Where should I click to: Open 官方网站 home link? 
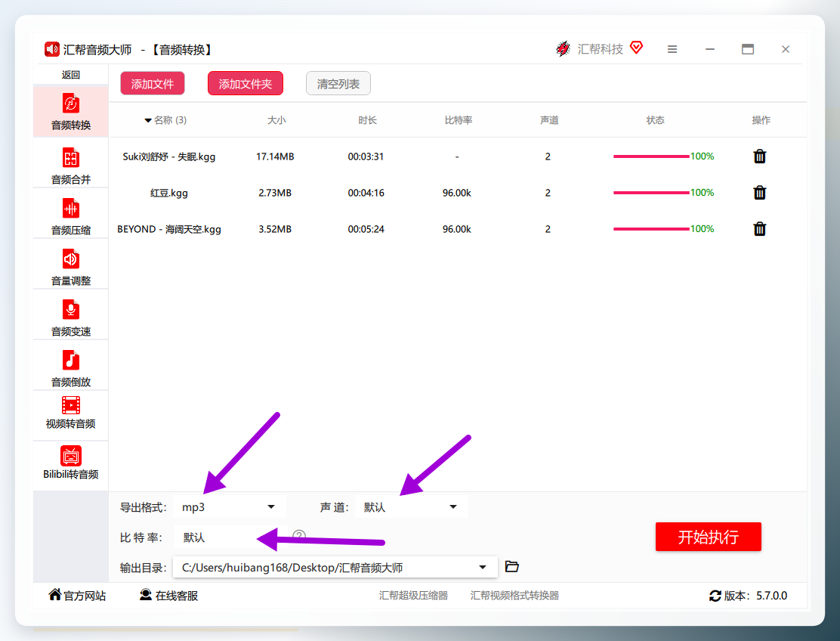pos(77,595)
